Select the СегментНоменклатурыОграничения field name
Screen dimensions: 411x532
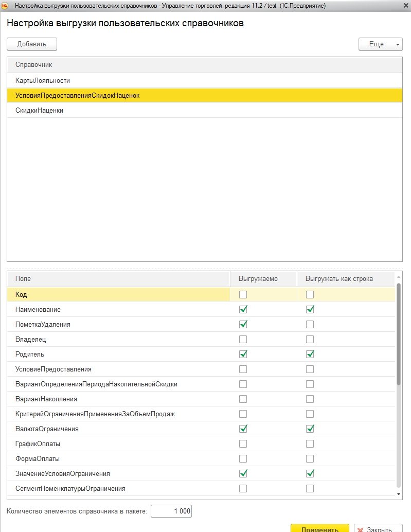click(x=70, y=489)
